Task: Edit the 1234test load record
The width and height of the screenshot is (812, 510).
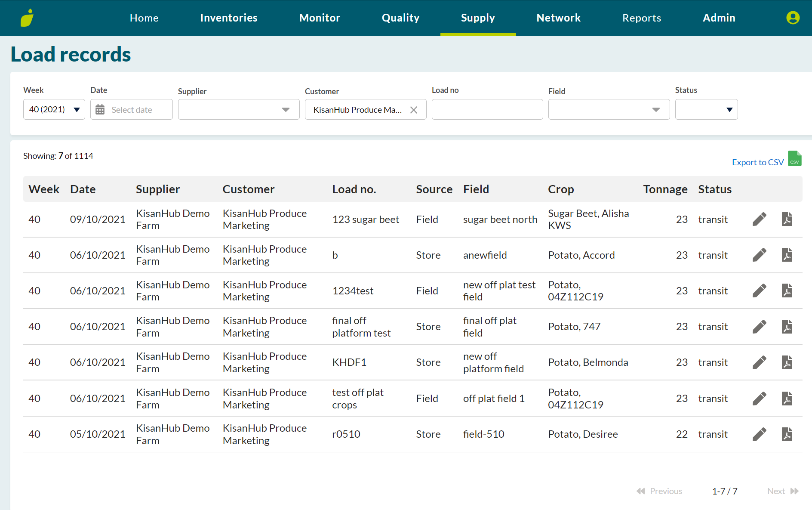Action: coord(760,291)
